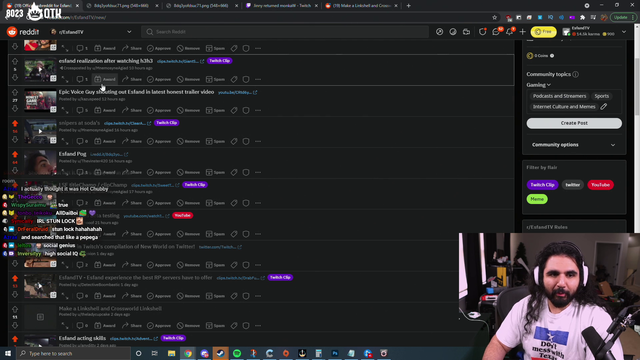Toggle the upvote on the 'Esfand Pog' post
The height and width of the screenshot is (360, 640).
click(x=15, y=154)
